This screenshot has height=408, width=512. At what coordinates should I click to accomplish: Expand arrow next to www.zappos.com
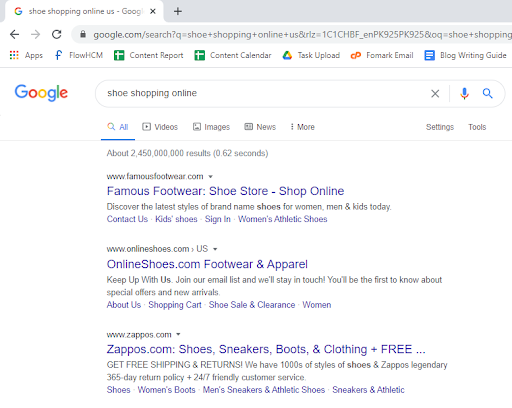click(x=178, y=334)
